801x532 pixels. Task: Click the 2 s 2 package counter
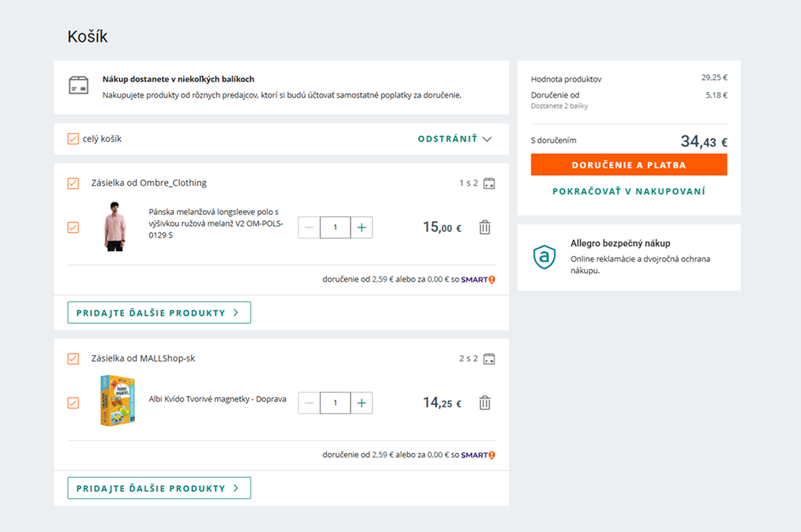click(x=468, y=359)
